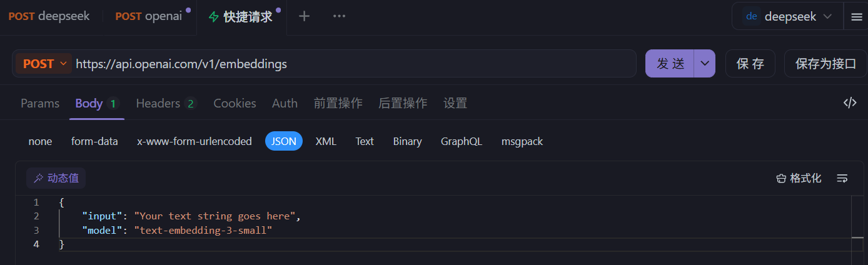Click the "text-embedding-3-small" value
The image size is (868, 265).
click(203, 230)
